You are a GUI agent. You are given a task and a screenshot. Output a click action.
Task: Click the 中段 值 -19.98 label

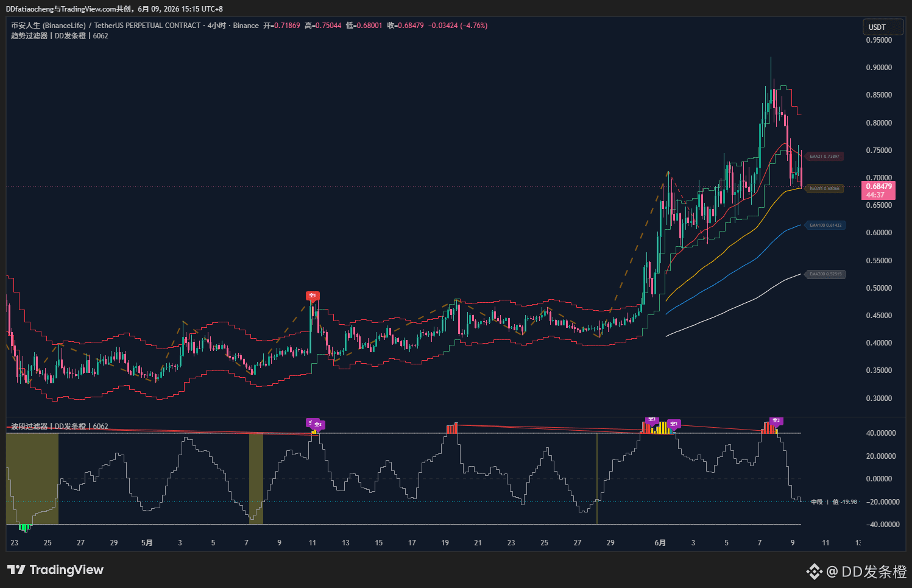[x=834, y=502]
